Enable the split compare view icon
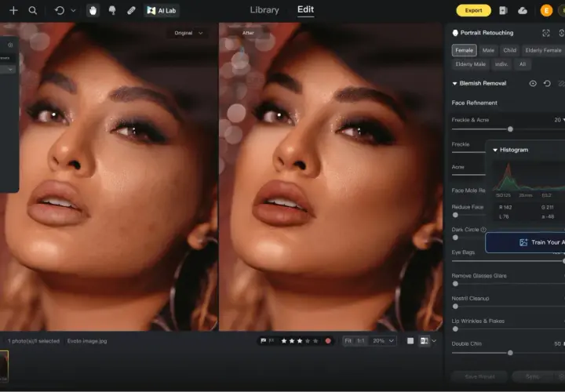 (424, 341)
